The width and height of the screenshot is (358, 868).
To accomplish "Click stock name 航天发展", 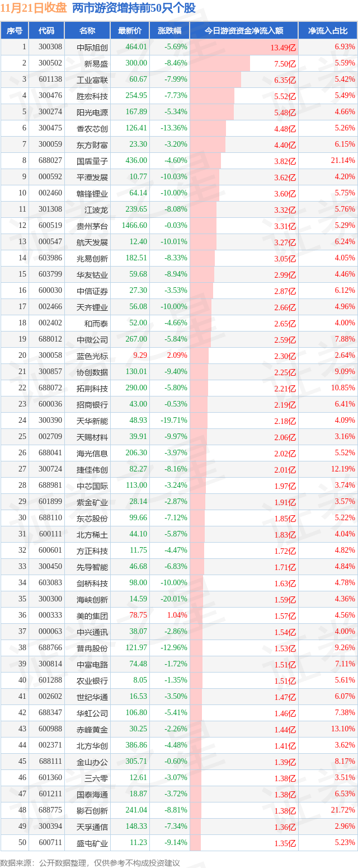I will coord(92,242).
